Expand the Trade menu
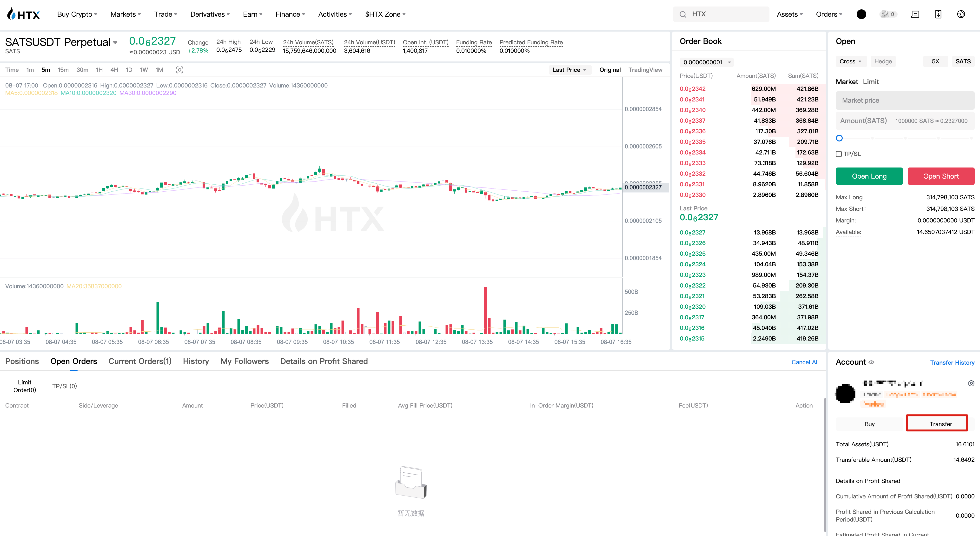980x536 pixels. (166, 14)
